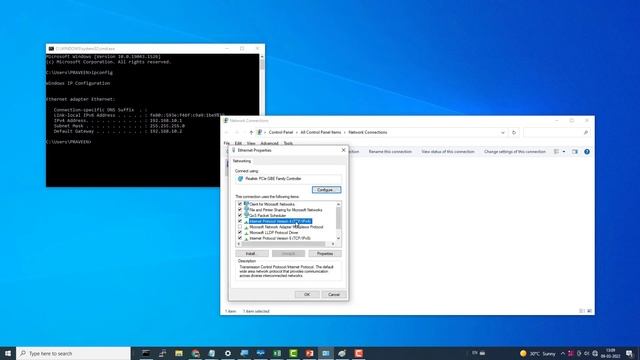The image size is (640, 360).
Task: Confirm with OK in Ethernet Properties
Action: coord(307,294)
